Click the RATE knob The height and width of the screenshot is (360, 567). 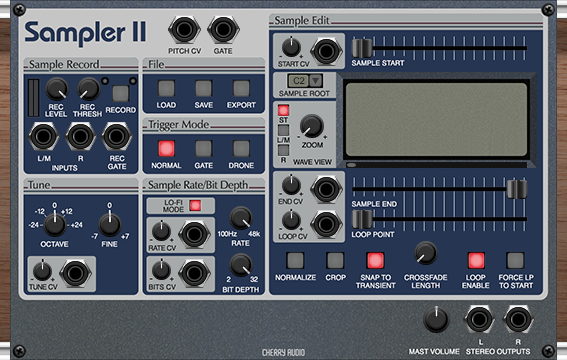[x=241, y=218]
